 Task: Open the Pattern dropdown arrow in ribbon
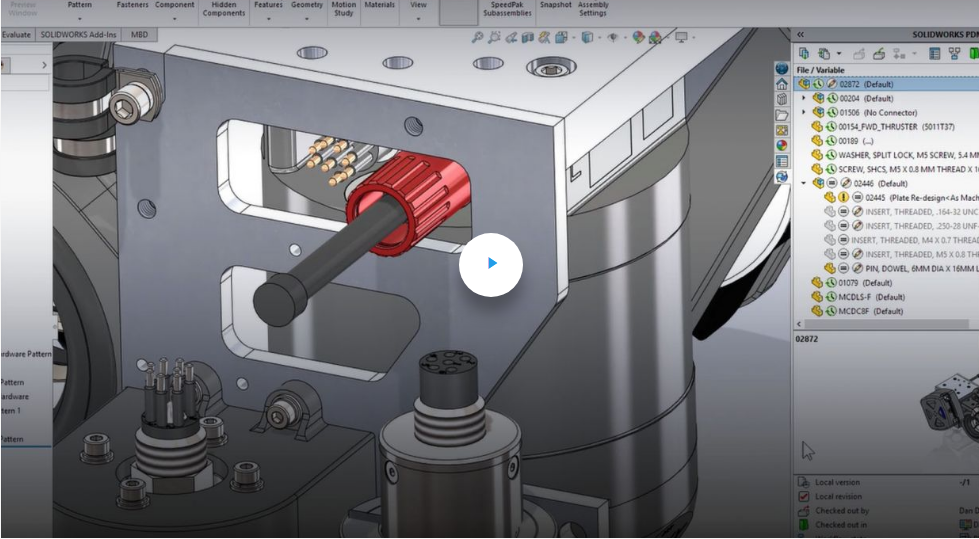[x=80, y=19]
